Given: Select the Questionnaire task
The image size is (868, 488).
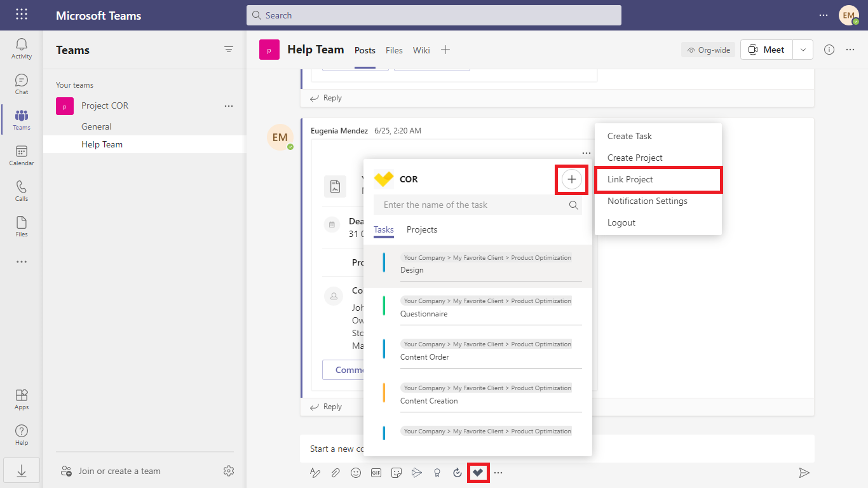Looking at the screenshot, I should [478, 309].
